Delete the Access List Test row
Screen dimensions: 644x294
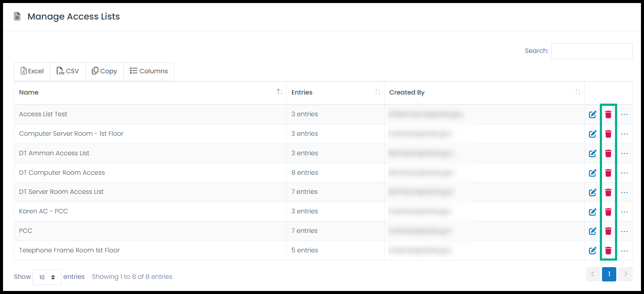pyautogui.click(x=608, y=114)
